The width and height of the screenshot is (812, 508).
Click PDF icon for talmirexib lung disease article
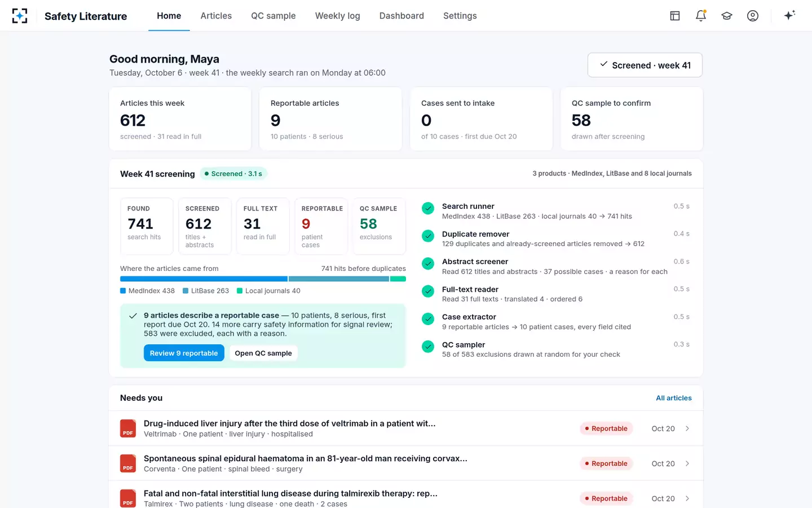click(x=128, y=498)
